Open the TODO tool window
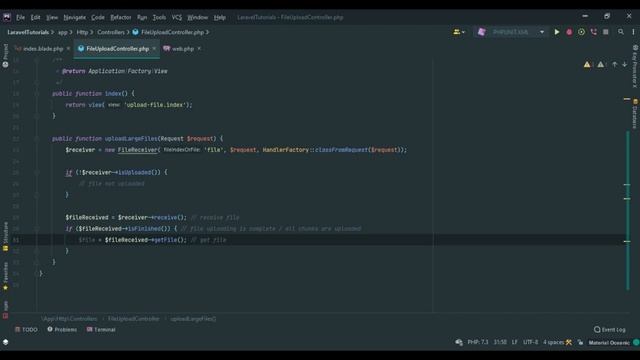Screen dimensions: 640x360 tap(26, 329)
